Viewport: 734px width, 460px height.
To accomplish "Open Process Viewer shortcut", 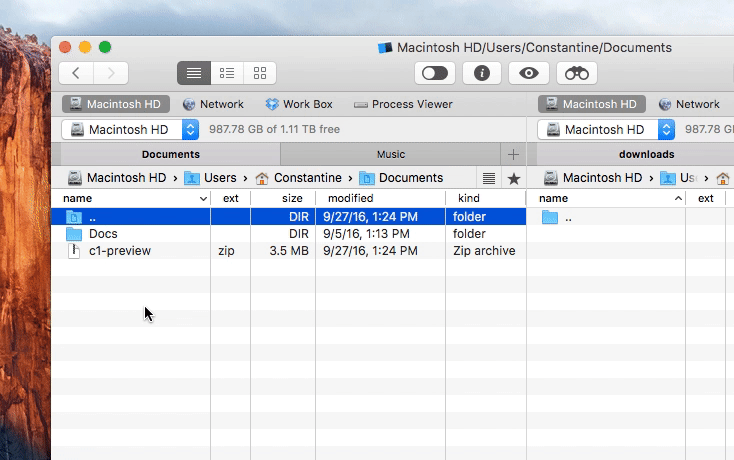I will click(x=404, y=104).
